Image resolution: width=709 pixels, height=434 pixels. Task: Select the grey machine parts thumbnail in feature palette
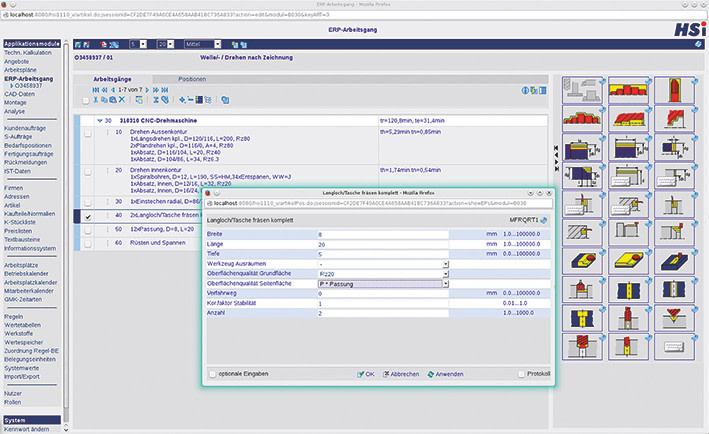pos(582,90)
